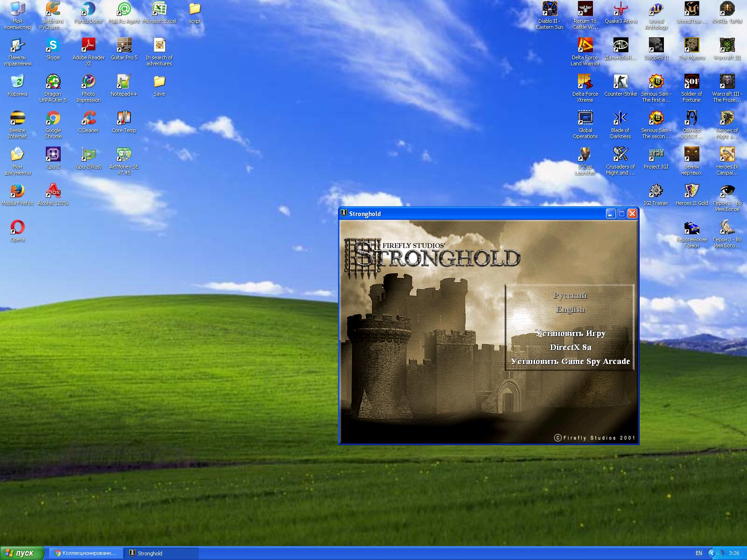
Task: Select Alcohol 120% desktop icon
Action: coord(53,195)
